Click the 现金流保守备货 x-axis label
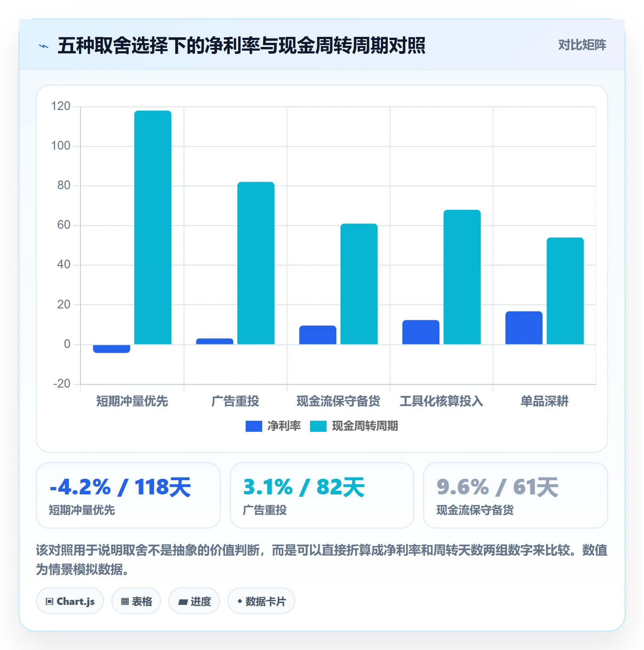The image size is (644, 650). tap(339, 401)
